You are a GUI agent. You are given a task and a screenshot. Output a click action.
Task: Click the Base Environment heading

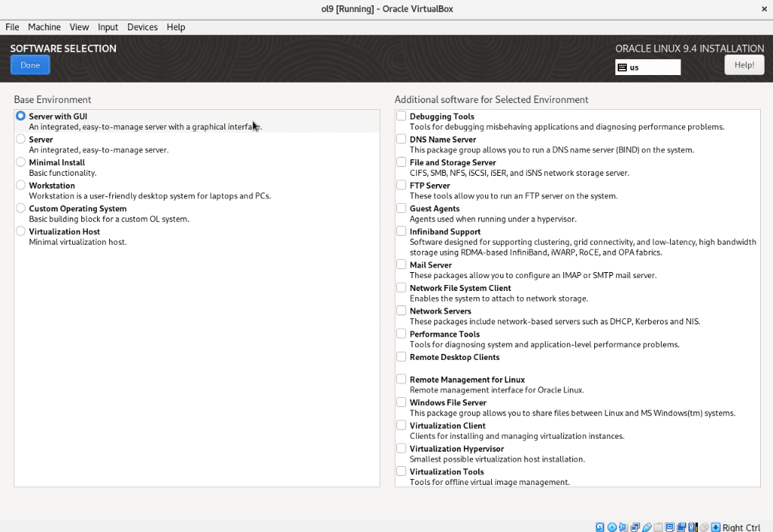pyautogui.click(x=52, y=99)
